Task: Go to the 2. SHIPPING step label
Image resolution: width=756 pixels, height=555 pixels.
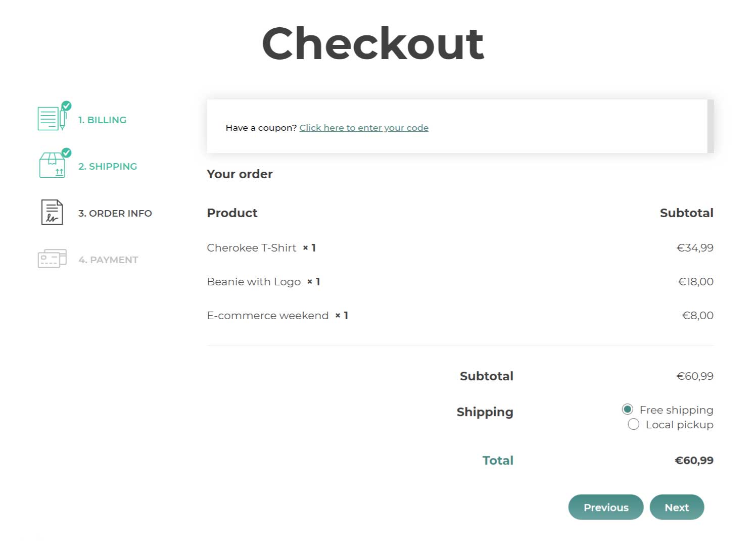Action: click(x=108, y=167)
